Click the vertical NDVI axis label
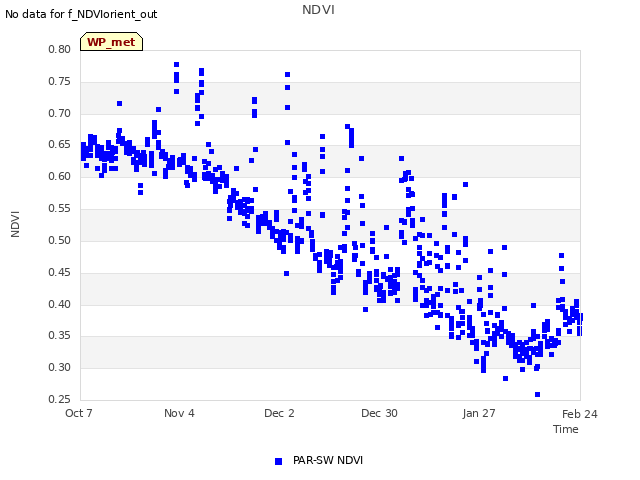The width and height of the screenshot is (640, 480). pyautogui.click(x=15, y=224)
